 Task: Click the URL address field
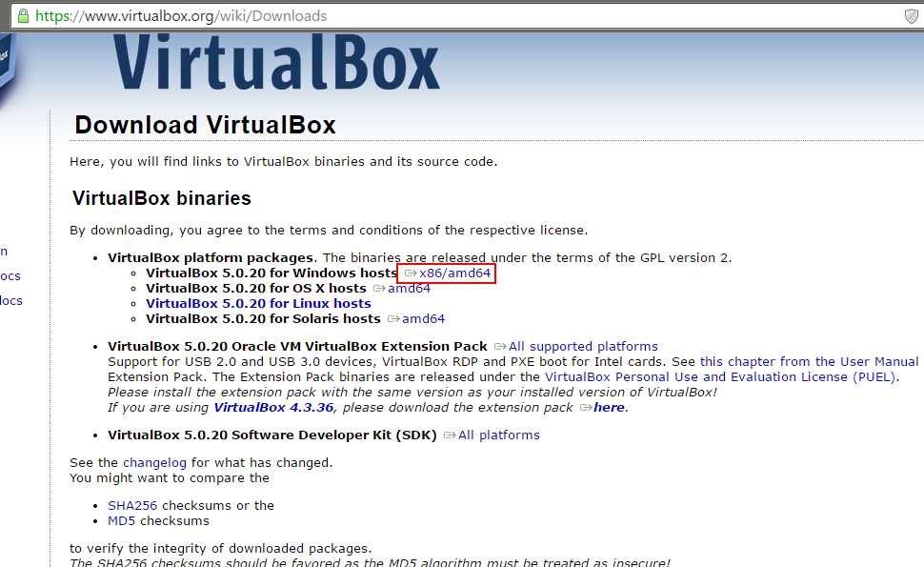click(x=466, y=16)
